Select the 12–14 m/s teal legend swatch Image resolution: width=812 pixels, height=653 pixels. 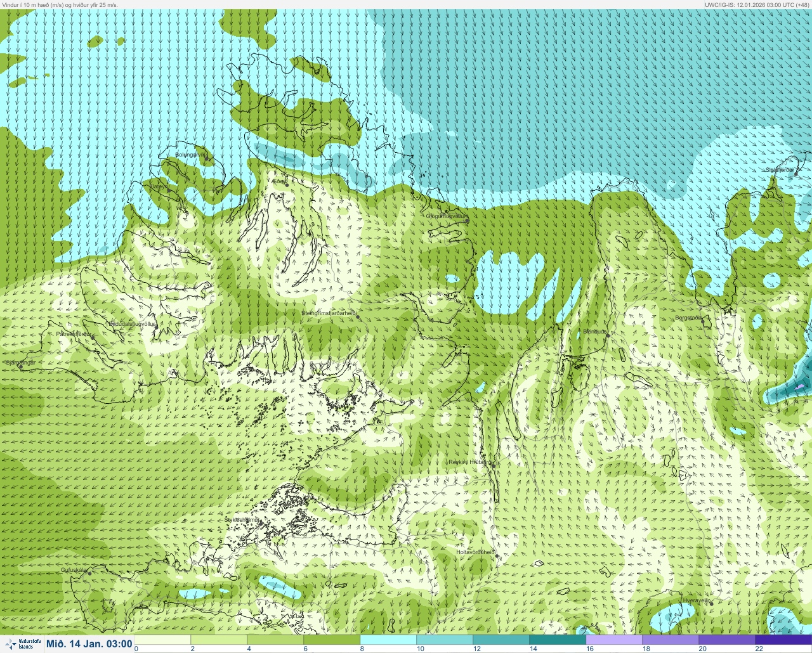tap(501, 640)
